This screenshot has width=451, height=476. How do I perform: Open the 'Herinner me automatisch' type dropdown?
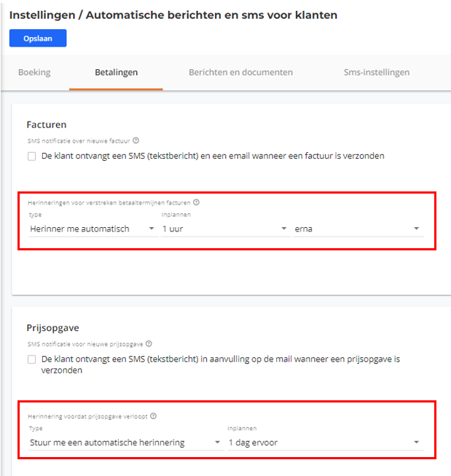coord(93,229)
